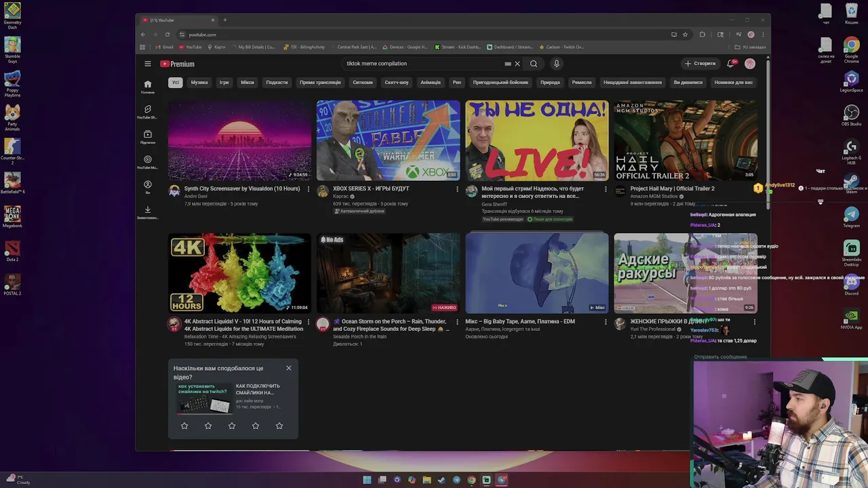Viewport: 868px width, 488px height.
Task: Select the Усі filter chip
Action: (175, 83)
